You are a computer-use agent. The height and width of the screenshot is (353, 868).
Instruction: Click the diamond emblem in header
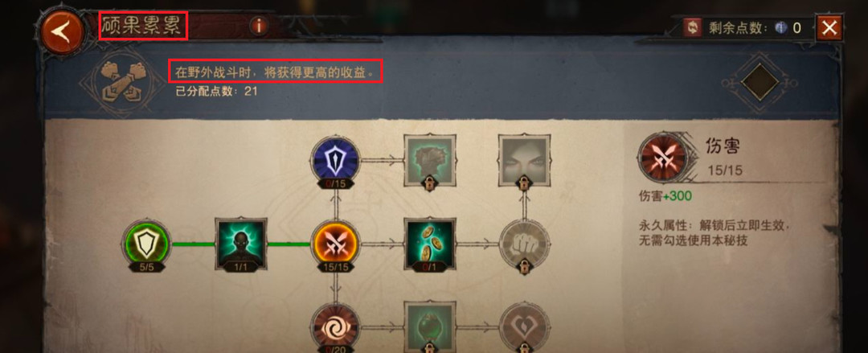coord(760,82)
